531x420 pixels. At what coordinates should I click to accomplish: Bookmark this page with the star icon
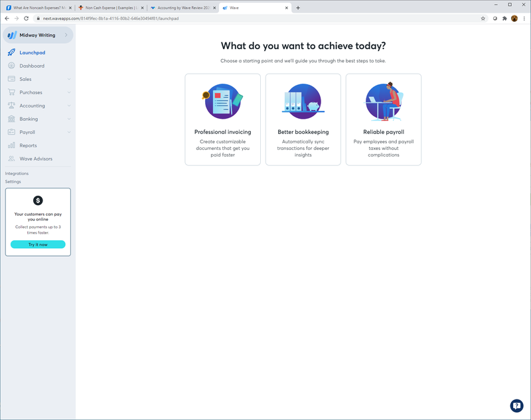[483, 19]
